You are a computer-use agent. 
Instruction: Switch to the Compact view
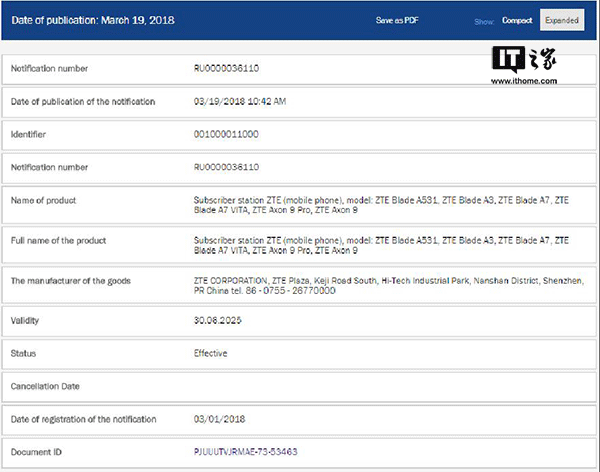pos(516,20)
